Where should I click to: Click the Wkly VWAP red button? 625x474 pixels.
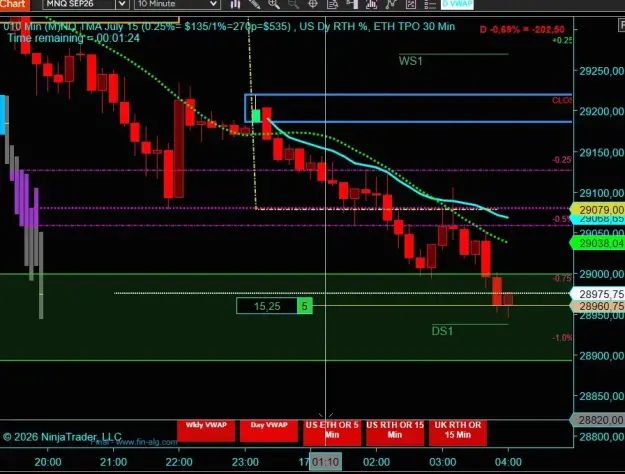tap(206, 431)
